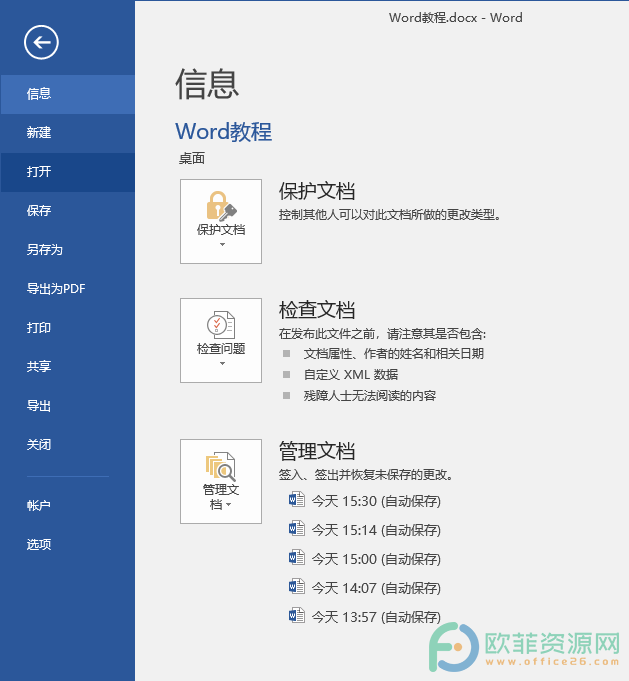The width and height of the screenshot is (629, 681).
Task: Click 文档属性、作者的姓名和相关日期 bullet item
Action: click(394, 354)
